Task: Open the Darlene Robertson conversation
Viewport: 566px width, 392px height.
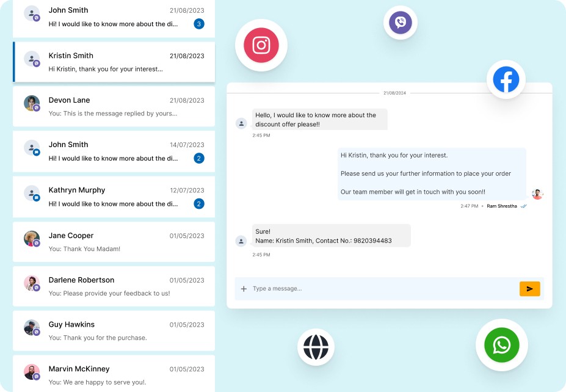Action: coord(114,286)
